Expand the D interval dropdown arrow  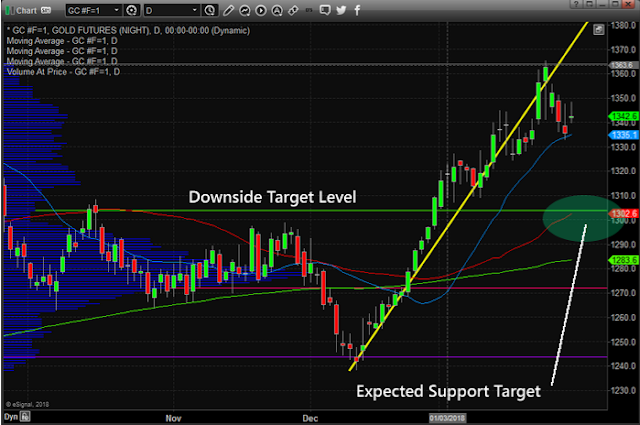tap(195, 10)
